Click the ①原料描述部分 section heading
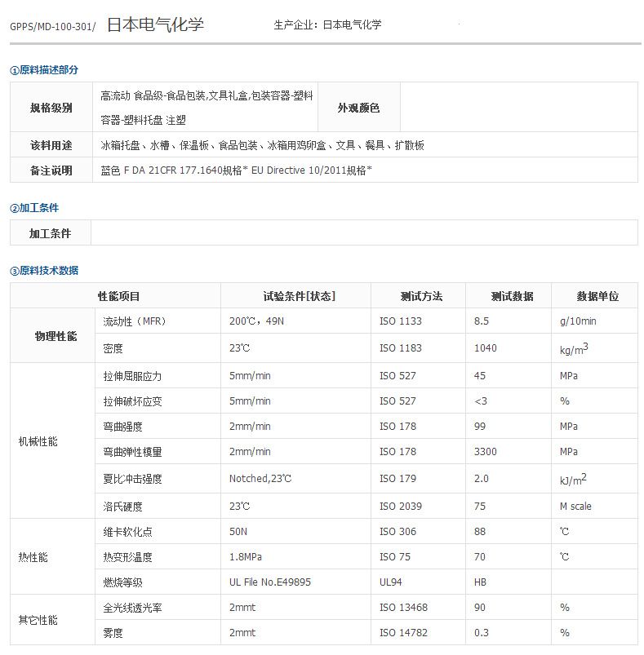The image size is (644, 655). click(x=44, y=70)
